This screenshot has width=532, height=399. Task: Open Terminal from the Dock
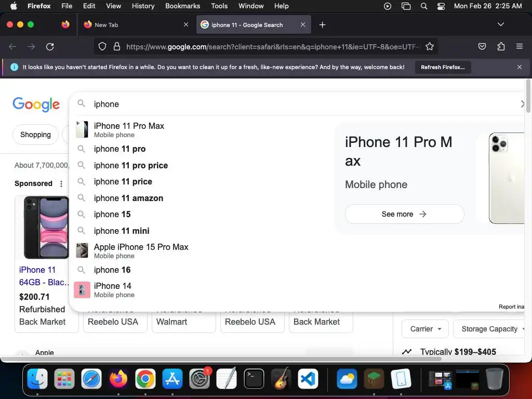pyautogui.click(x=254, y=379)
